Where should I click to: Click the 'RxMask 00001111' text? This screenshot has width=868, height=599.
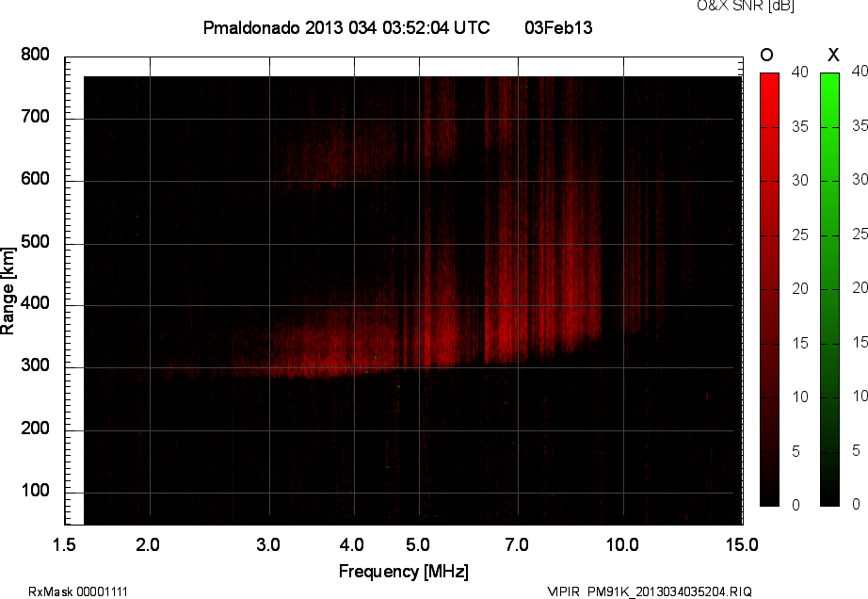(x=78, y=591)
